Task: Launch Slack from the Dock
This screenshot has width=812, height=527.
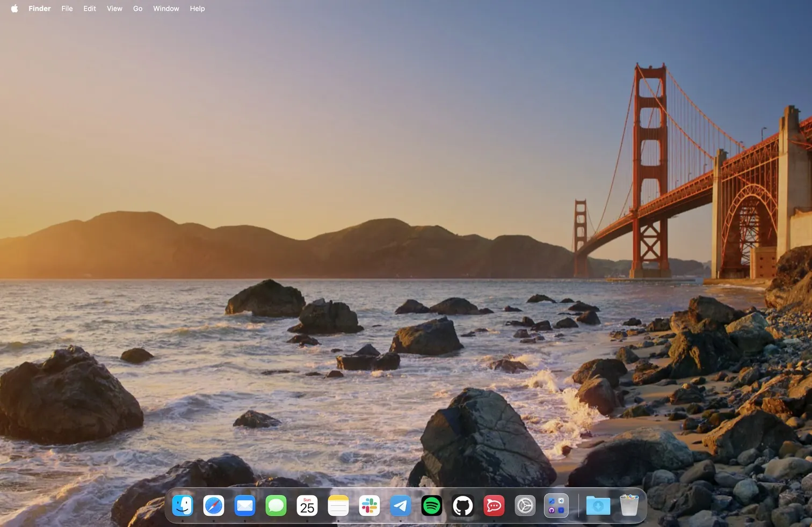Action: pos(369,506)
